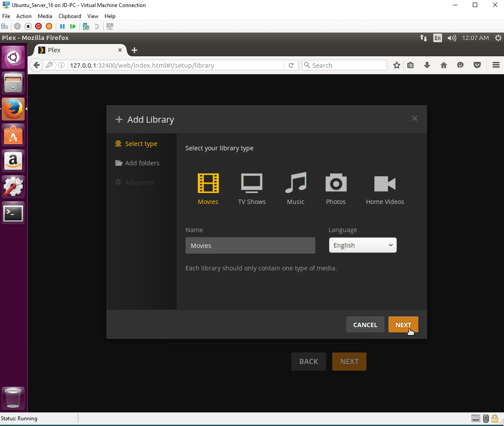Click the Firefox launcher icon
Viewport: 504px width, 426px height.
[x=13, y=109]
